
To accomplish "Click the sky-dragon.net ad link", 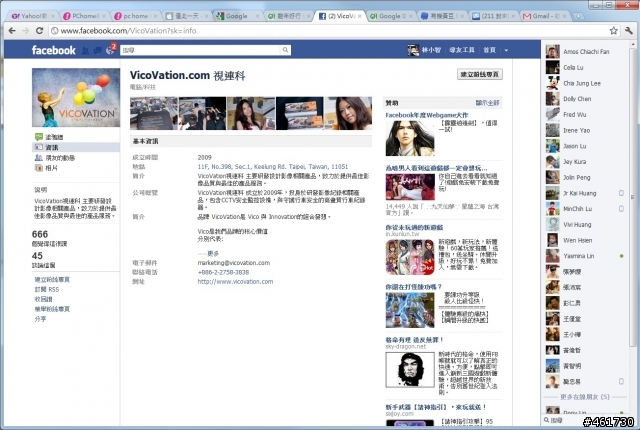I will point(406,346).
